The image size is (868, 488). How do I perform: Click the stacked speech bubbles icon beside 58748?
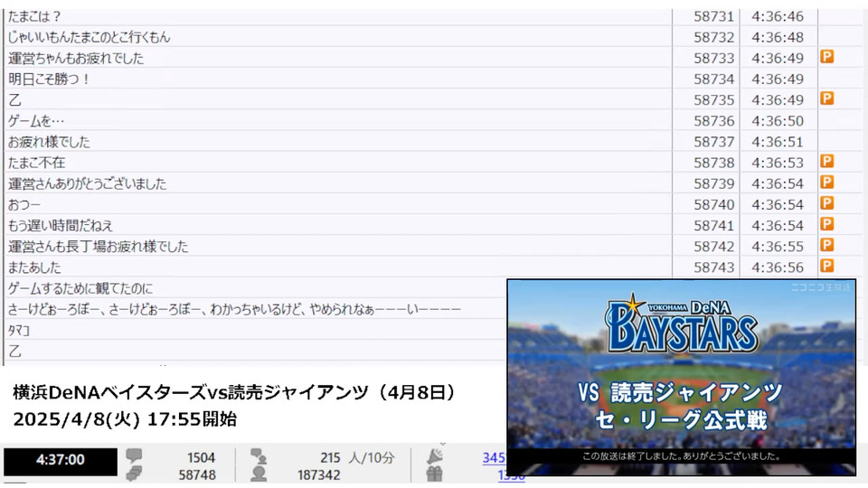(x=134, y=474)
